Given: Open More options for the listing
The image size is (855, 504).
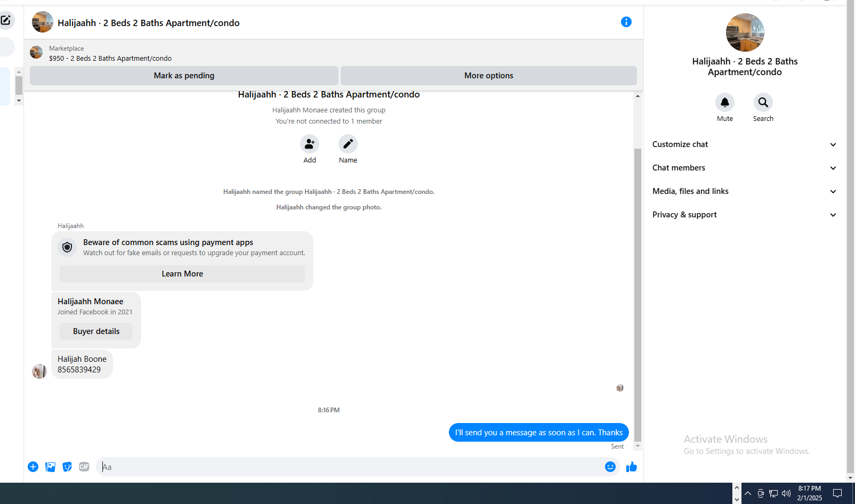Looking at the screenshot, I should click(x=489, y=76).
